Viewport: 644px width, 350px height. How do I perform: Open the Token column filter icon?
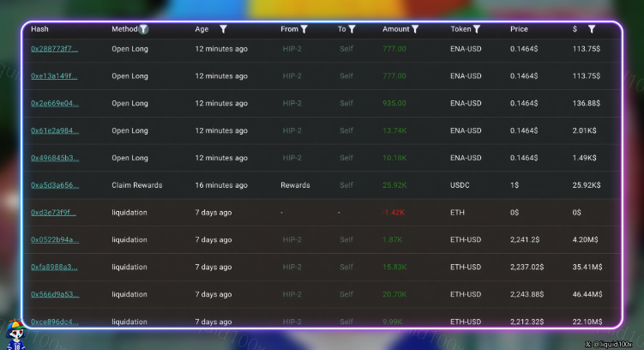(x=477, y=29)
